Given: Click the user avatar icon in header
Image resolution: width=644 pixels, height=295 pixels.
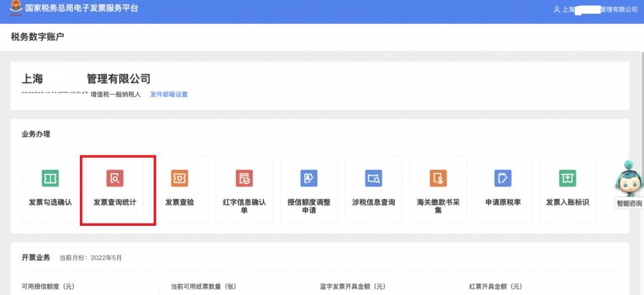Looking at the screenshot, I should tap(556, 10).
